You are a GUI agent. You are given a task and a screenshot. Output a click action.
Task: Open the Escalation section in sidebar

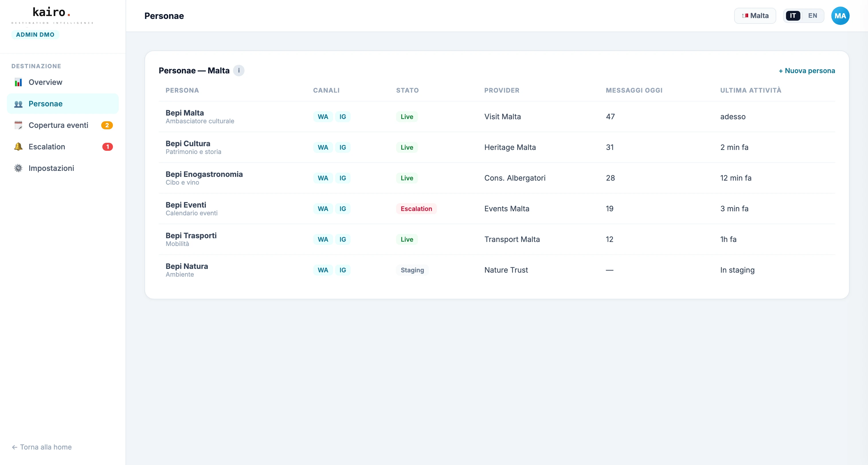pos(46,146)
